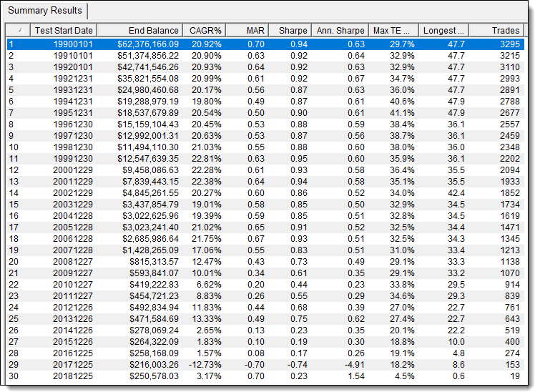Image resolution: width=535 pixels, height=392 pixels.
Task: Select row 19 with start date 20071228
Action: tap(64, 250)
